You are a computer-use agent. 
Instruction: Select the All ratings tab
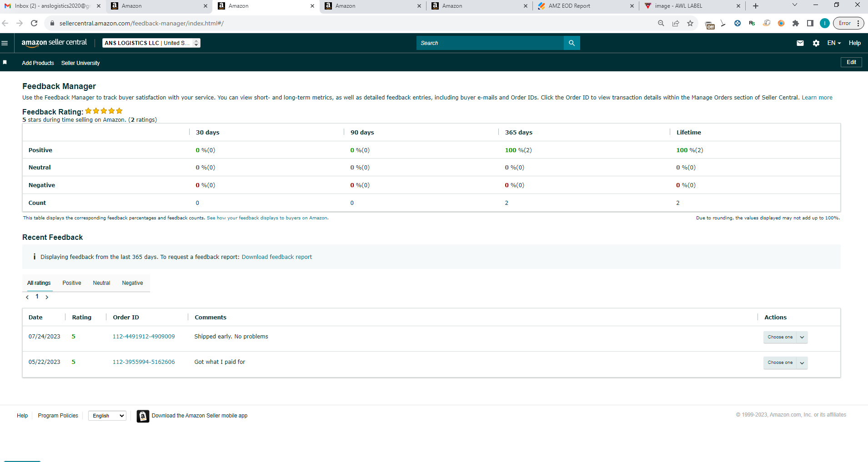click(39, 283)
